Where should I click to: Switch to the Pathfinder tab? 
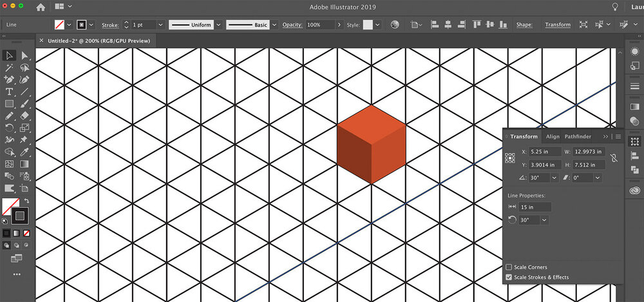578,137
